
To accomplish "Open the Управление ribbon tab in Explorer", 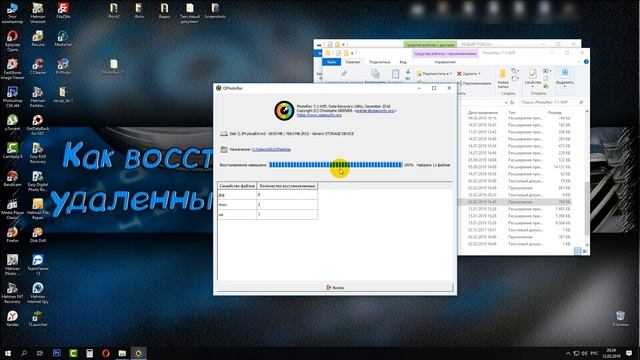I will click(x=445, y=62).
